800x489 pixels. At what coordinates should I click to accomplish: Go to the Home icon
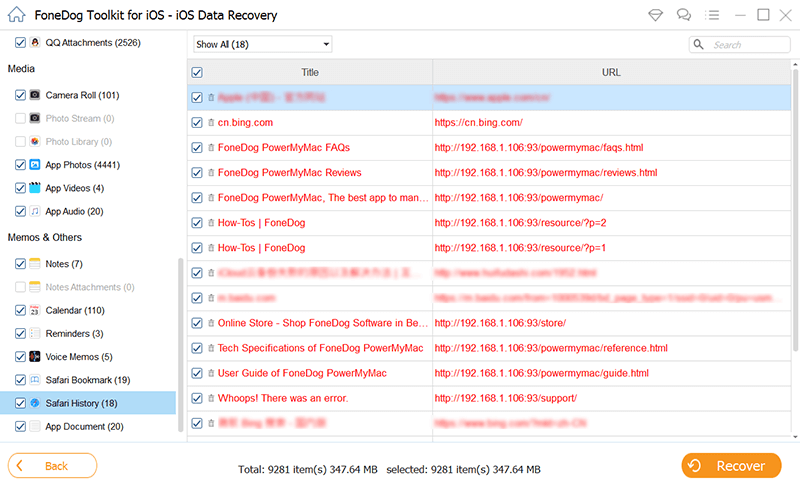click(x=16, y=14)
